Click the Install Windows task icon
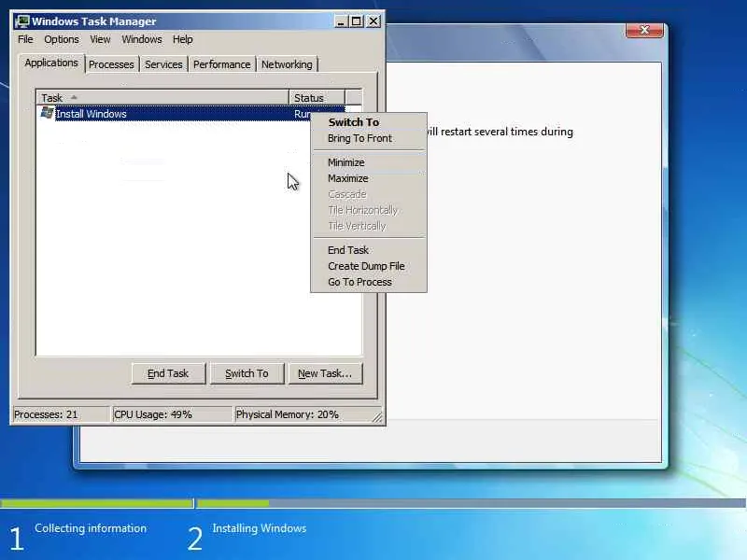The height and width of the screenshot is (560, 747). pyautogui.click(x=47, y=113)
